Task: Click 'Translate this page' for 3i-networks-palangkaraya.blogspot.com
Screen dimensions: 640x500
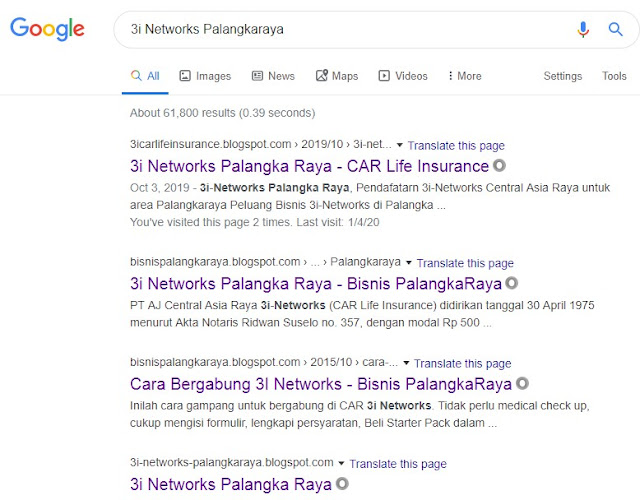Action: pos(398,464)
